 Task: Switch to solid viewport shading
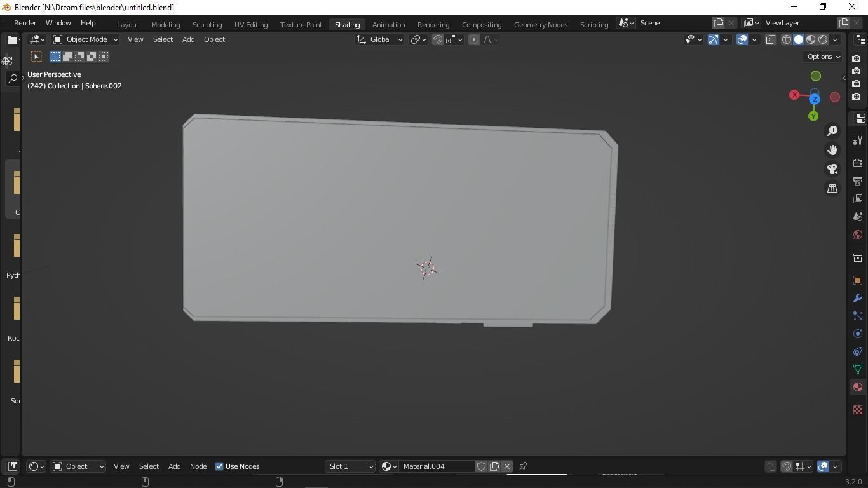[799, 39]
